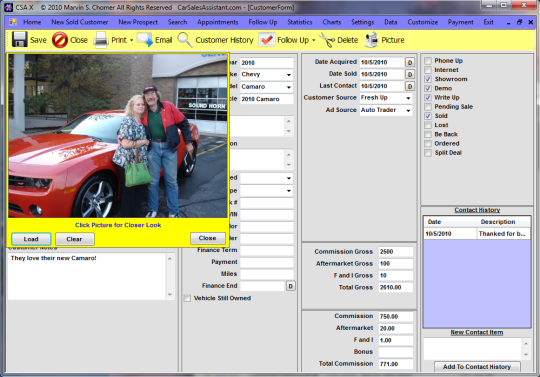The height and width of the screenshot is (377, 540).
Task: Open the Chevy make dropdown
Action: (289, 75)
